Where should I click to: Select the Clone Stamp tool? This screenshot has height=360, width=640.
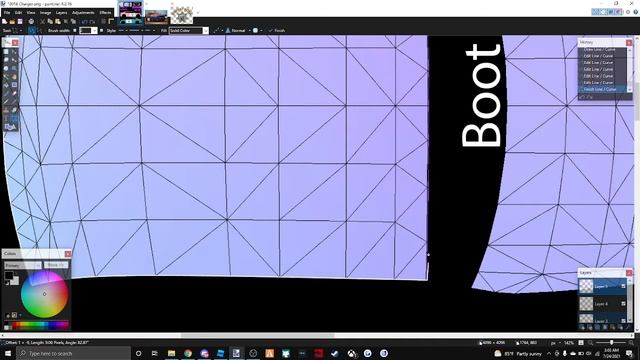click(6, 110)
